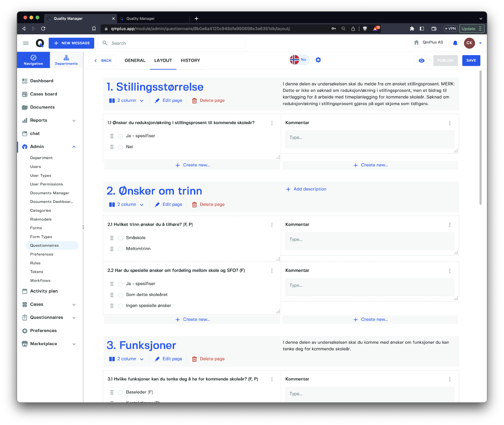Click Add description link for page 2
The height and width of the screenshot is (425, 504).
(x=306, y=189)
